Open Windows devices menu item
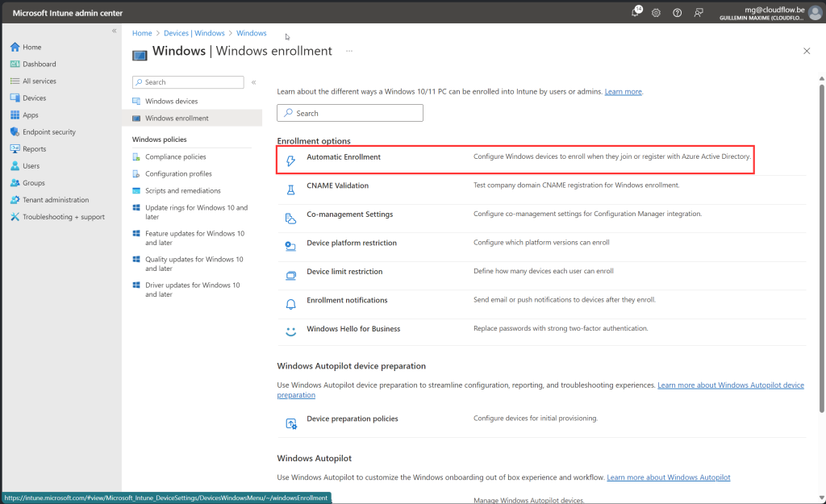This screenshot has height=504, width=826. [x=192, y=101]
